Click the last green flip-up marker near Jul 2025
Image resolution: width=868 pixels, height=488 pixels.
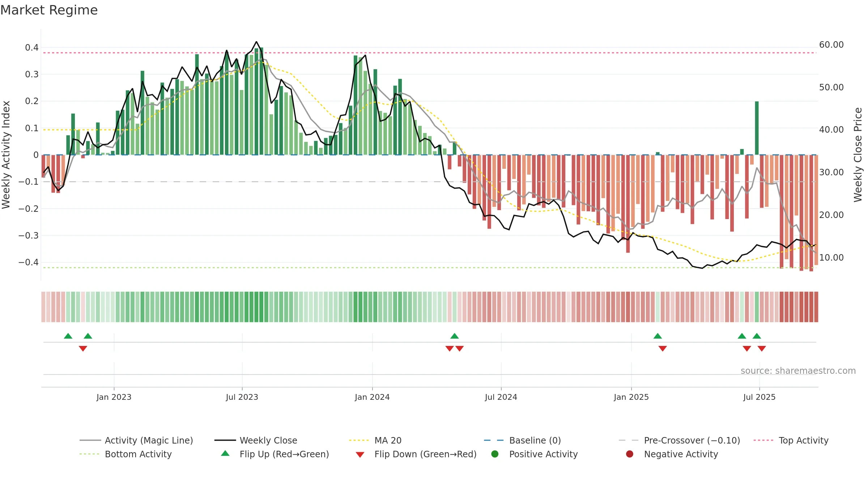click(x=757, y=336)
